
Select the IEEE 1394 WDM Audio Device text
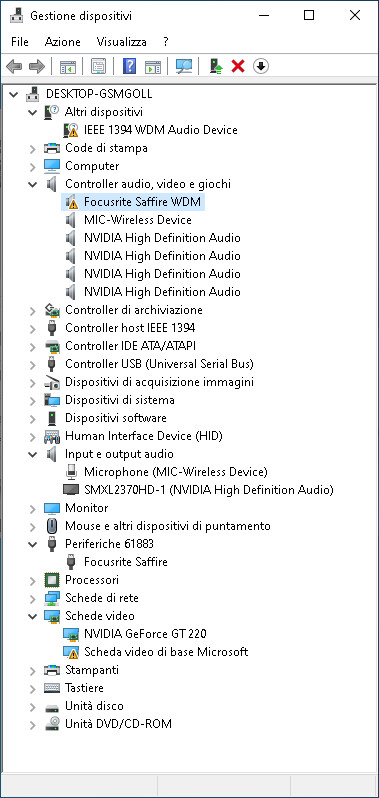pyautogui.click(x=161, y=130)
